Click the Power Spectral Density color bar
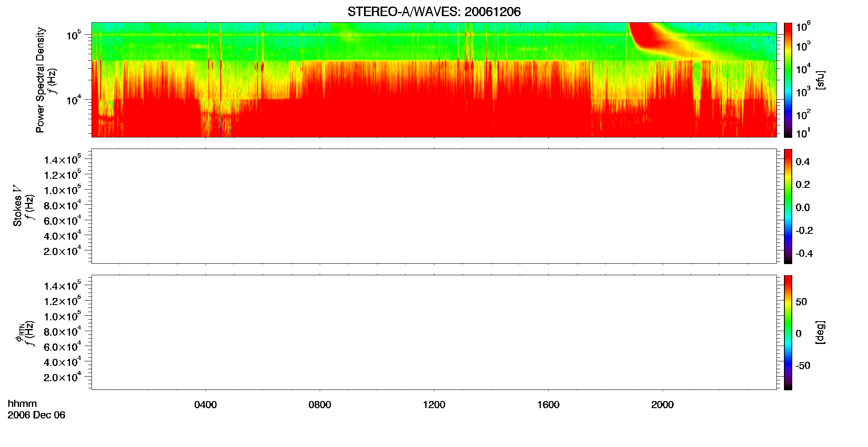The image size is (868, 447). coord(788,80)
